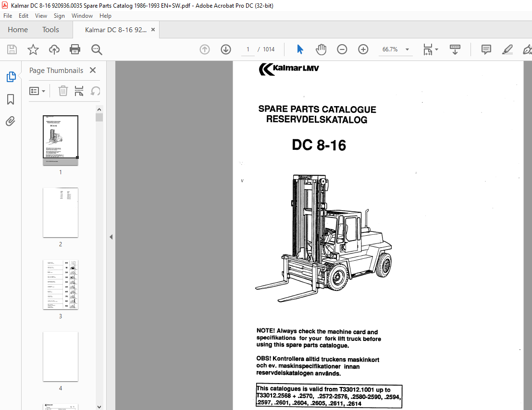Image resolution: width=532 pixels, height=410 pixels.
Task: Open the scrolling read mode icon
Action: (455, 49)
